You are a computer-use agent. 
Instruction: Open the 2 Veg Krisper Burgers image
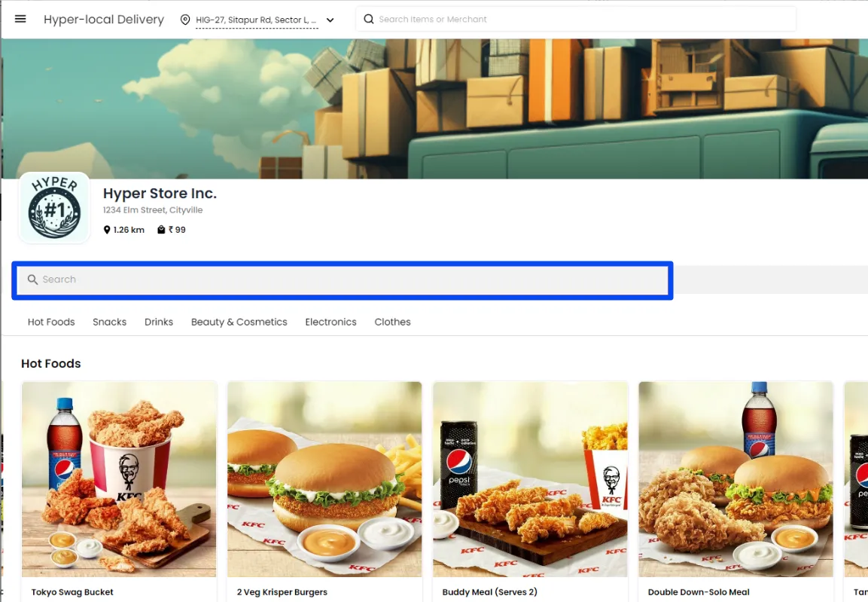coord(324,479)
